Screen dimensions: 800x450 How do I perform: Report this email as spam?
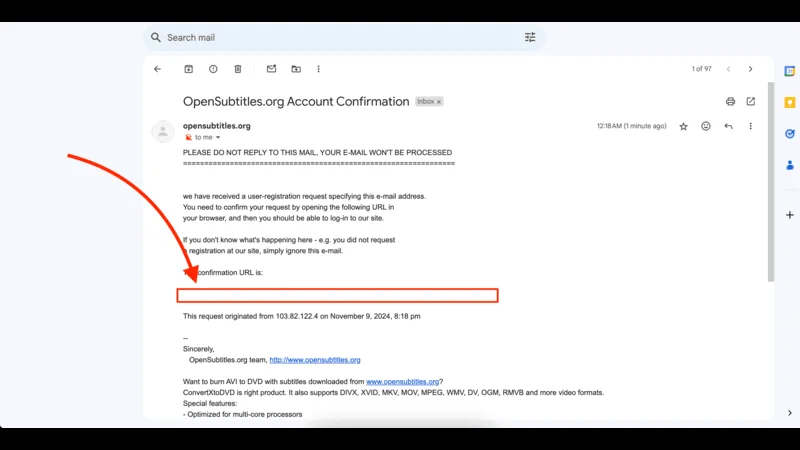click(x=213, y=69)
